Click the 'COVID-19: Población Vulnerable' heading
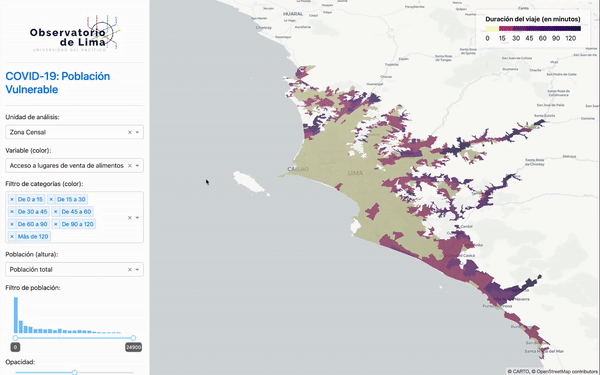Screen dimensions: 600x375 click(x=58, y=83)
